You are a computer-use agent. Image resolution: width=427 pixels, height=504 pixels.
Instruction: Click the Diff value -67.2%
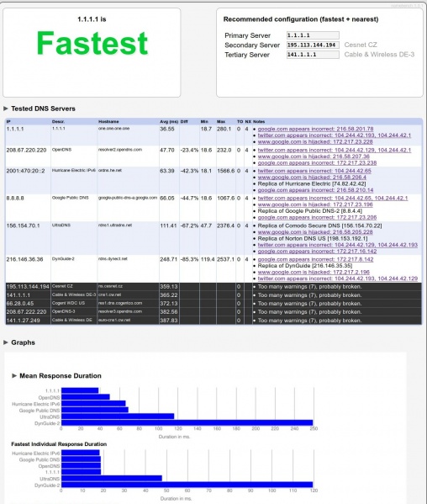pyautogui.click(x=189, y=225)
